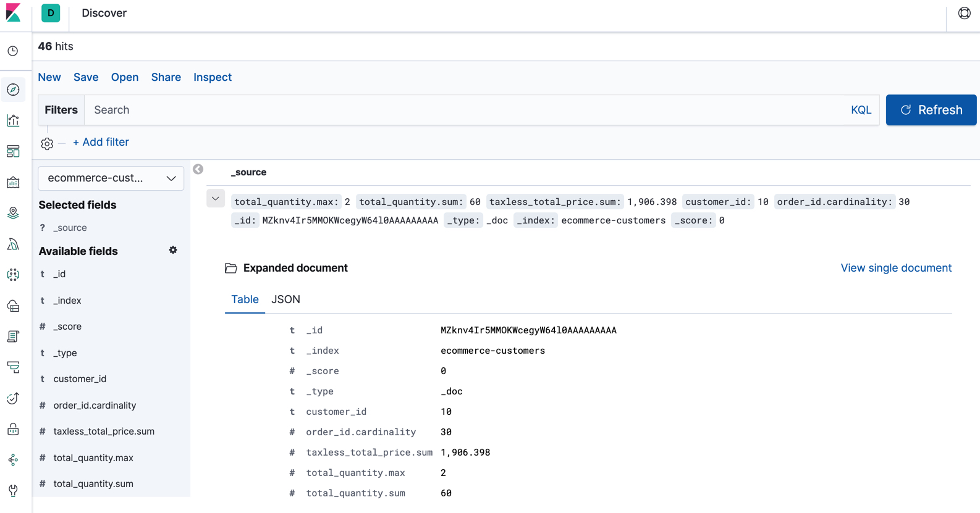Open the Recently viewed clock icon
980x513 pixels.
(x=13, y=51)
